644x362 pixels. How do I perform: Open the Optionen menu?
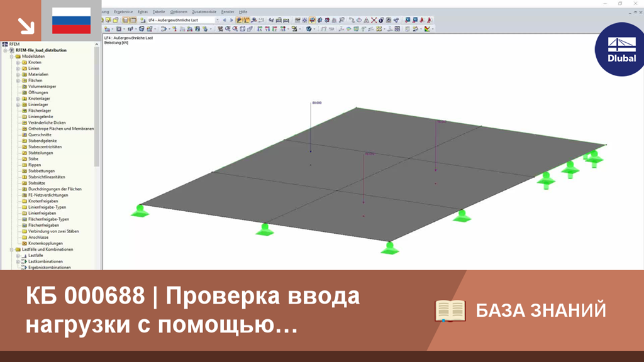pos(179,12)
